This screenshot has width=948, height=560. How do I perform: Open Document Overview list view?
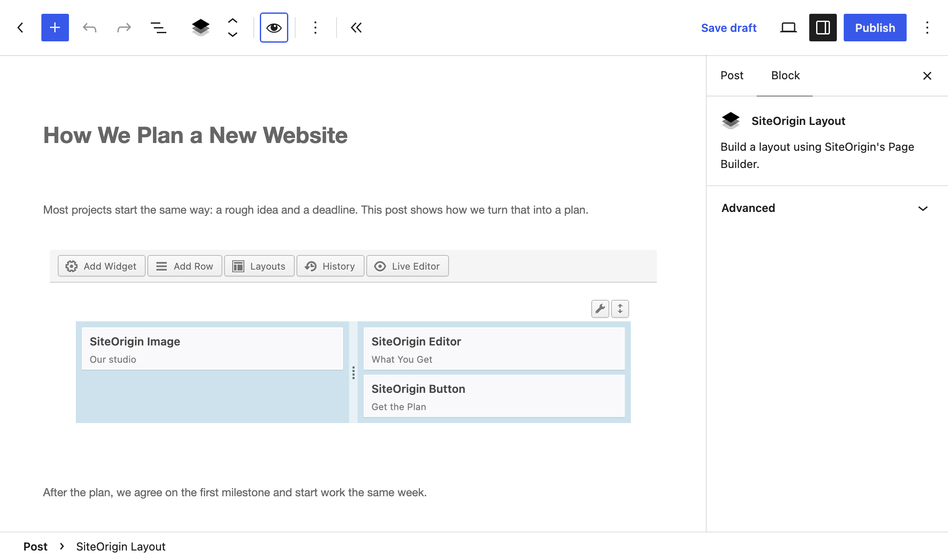coord(158,28)
